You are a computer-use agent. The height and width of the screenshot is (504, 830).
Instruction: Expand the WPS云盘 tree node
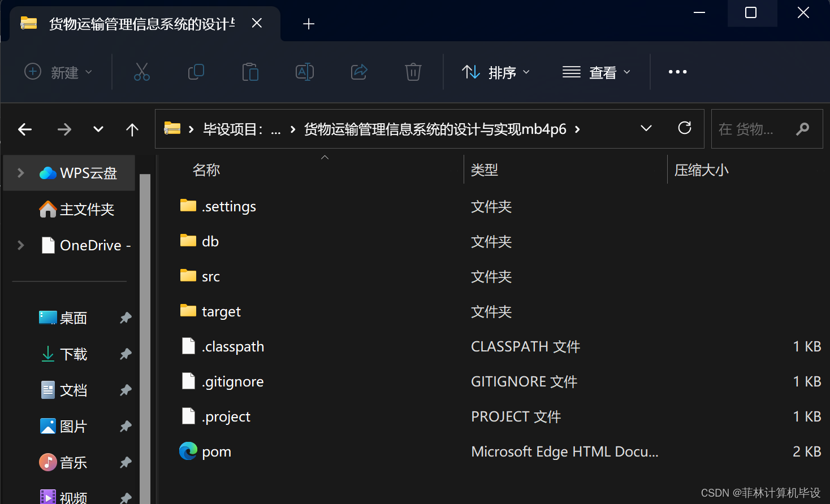point(21,173)
